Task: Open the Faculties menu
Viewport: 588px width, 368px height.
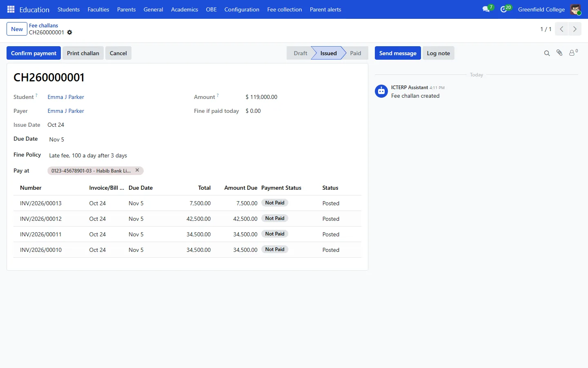Action: tap(98, 9)
